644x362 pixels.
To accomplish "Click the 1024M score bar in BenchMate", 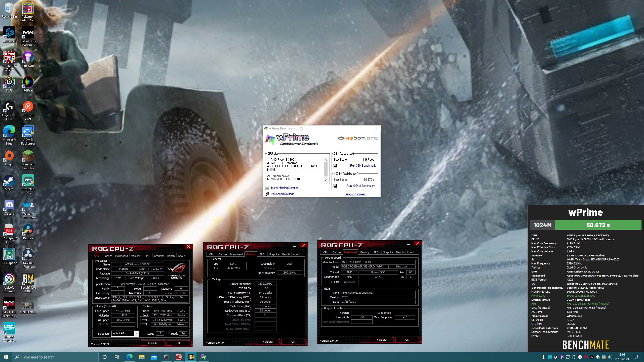I will (586, 225).
